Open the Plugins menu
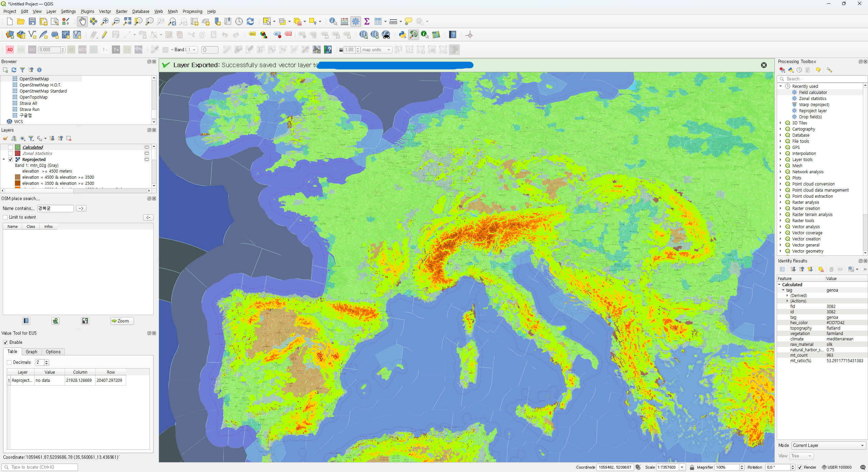Screen dimensions: 868x472 click(87, 11)
